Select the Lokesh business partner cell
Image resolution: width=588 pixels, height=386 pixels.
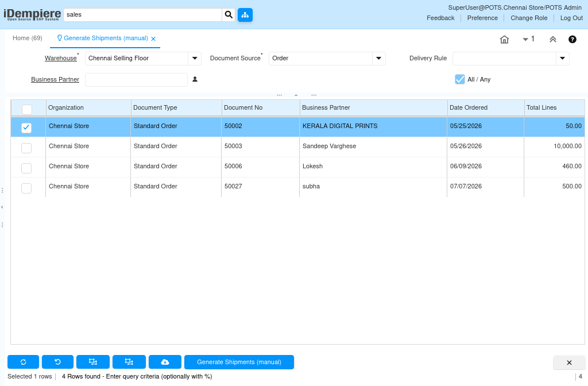[373, 166]
